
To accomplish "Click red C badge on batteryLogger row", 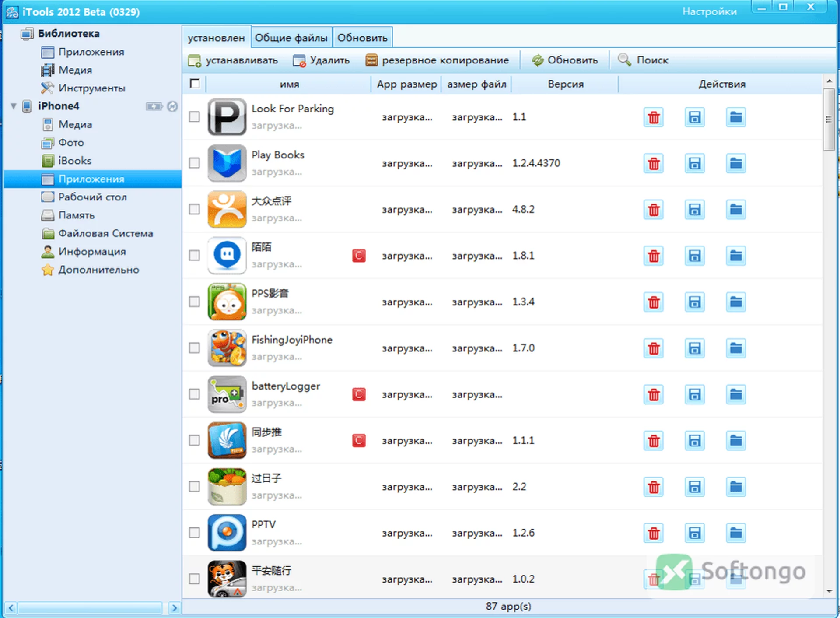I will coord(359,394).
